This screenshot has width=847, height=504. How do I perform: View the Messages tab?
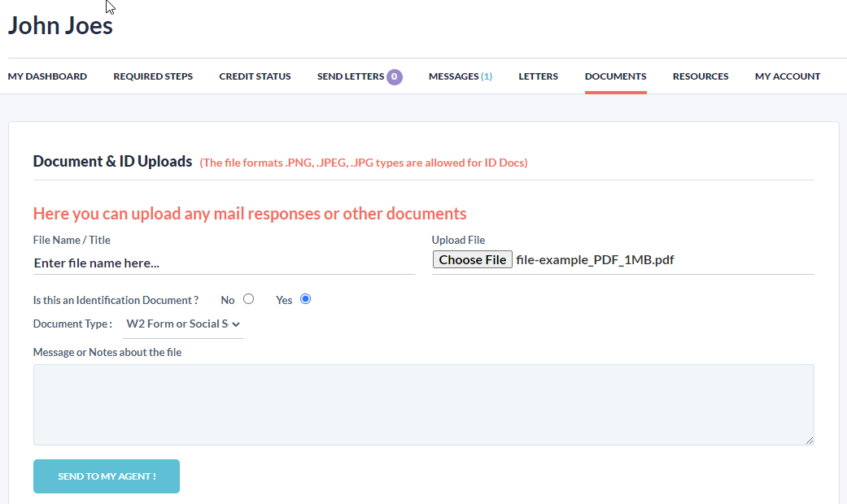(460, 76)
